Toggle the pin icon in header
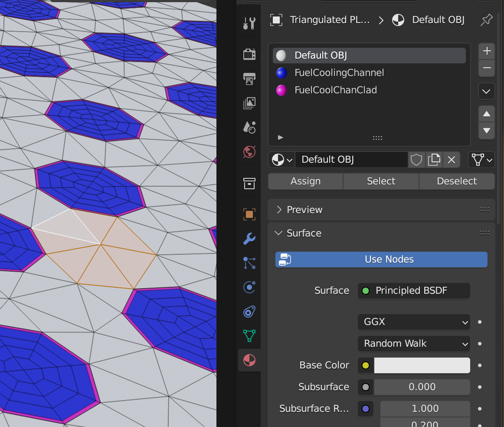The height and width of the screenshot is (427, 504). 487,20
